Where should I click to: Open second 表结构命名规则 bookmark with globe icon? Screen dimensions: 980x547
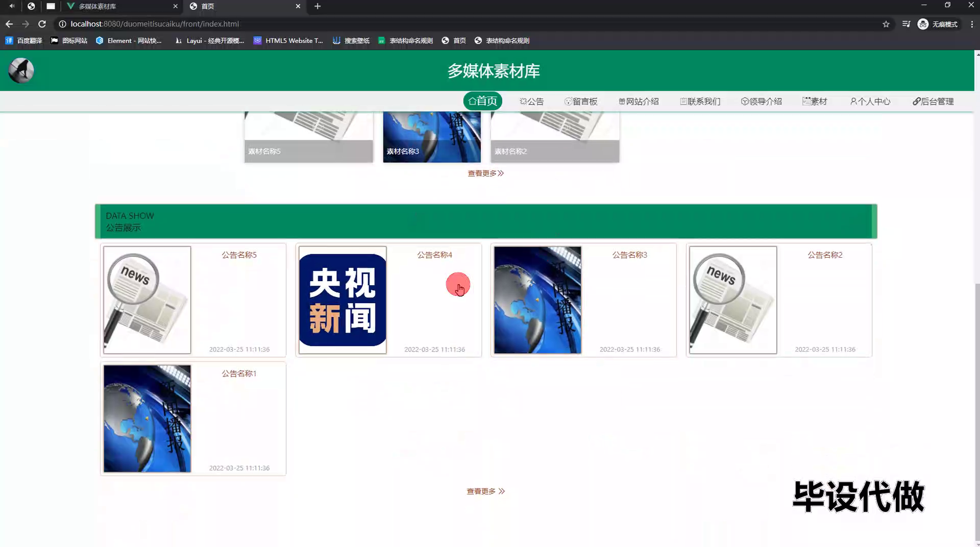click(x=502, y=40)
